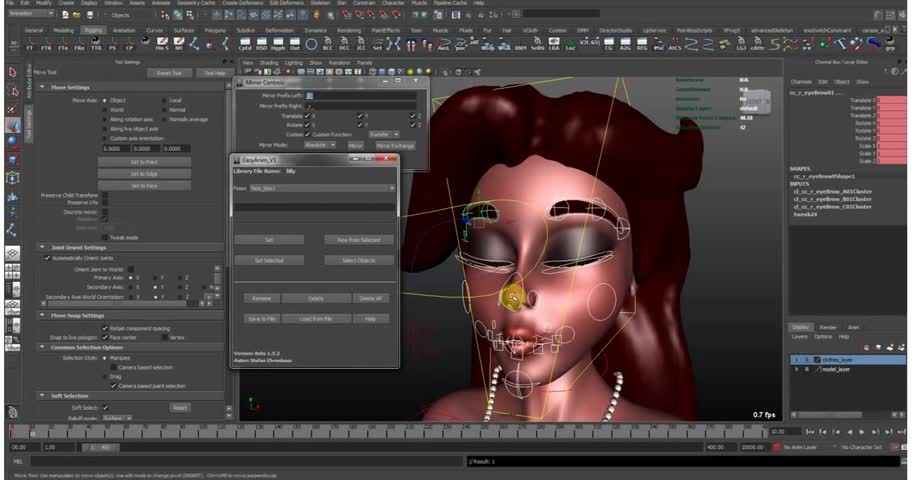Uncheck Automatically Orient Joints

[x=46, y=258]
